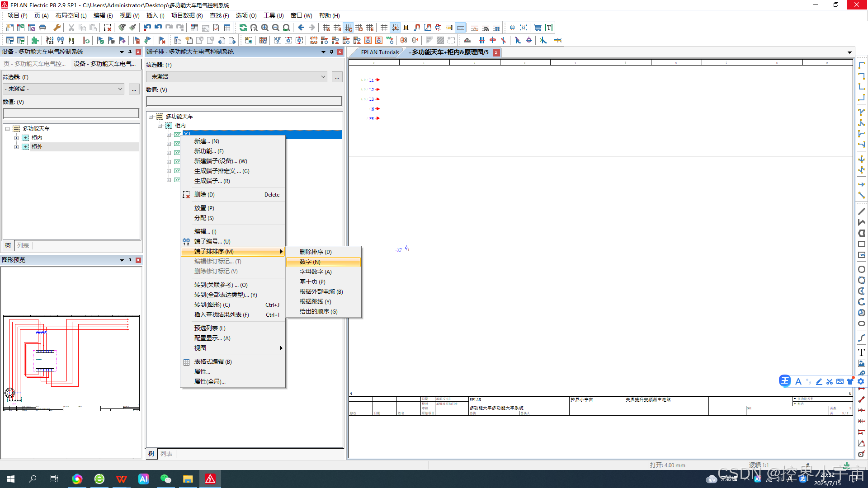Open the document tab list dropdown arrow
868x488 pixels.
[x=849, y=52]
